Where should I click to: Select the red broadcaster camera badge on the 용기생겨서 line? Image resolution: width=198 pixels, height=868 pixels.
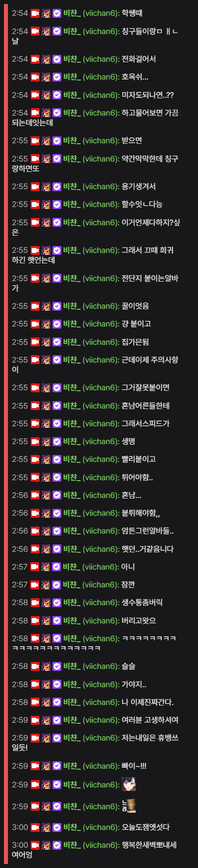coord(35,187)
